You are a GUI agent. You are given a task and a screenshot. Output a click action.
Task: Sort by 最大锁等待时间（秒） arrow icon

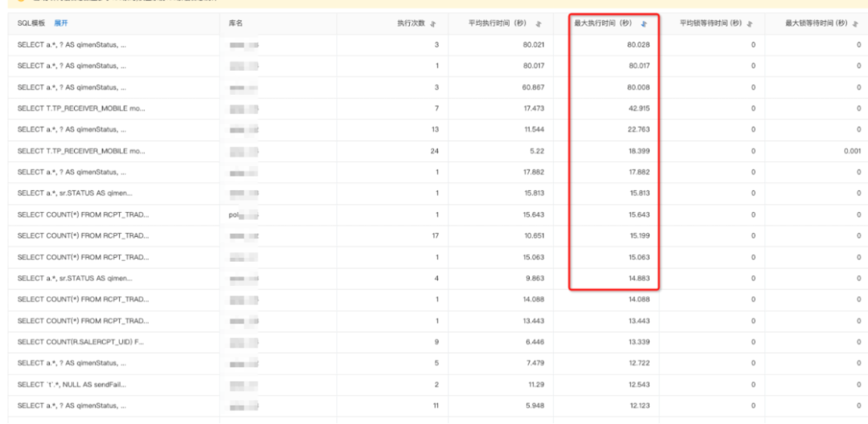pos(857,24)
